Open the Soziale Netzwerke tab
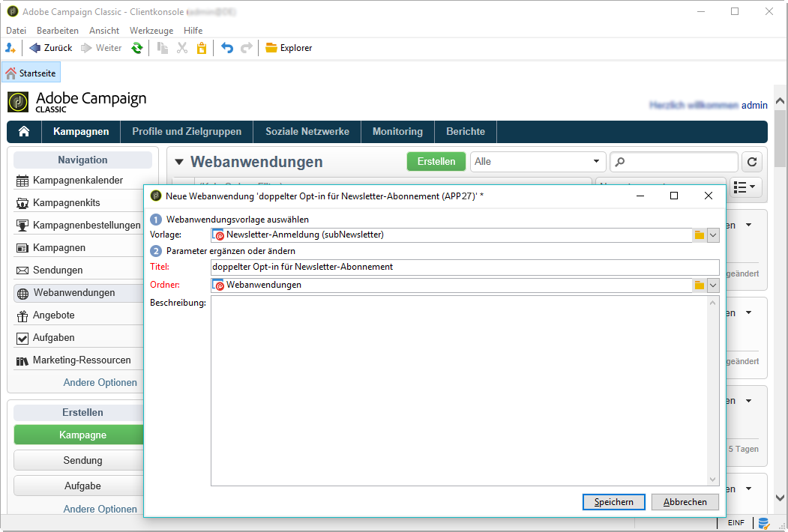 (307, 132)
